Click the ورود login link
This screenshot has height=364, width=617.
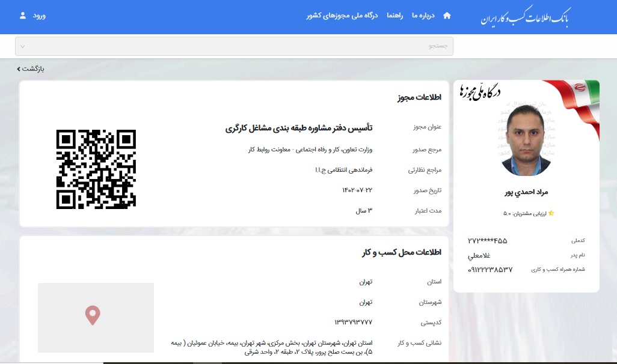click(39, 16)
